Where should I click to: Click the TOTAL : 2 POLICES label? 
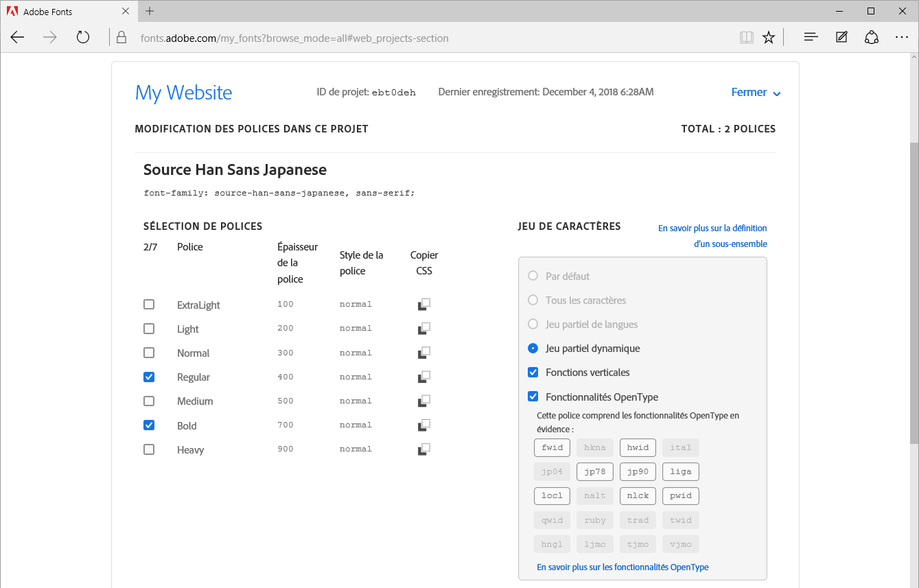pos(728,129)
